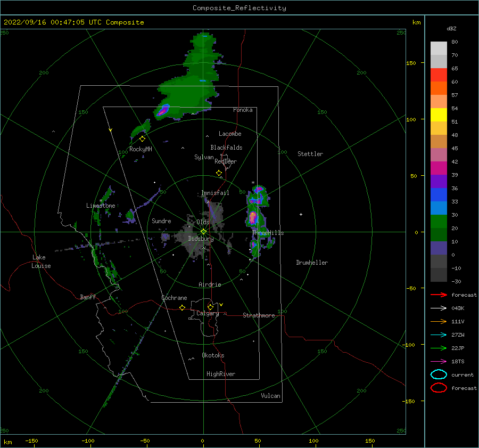
Task: Click the 80 value on dBZ scale
Action: click(455, 42)
